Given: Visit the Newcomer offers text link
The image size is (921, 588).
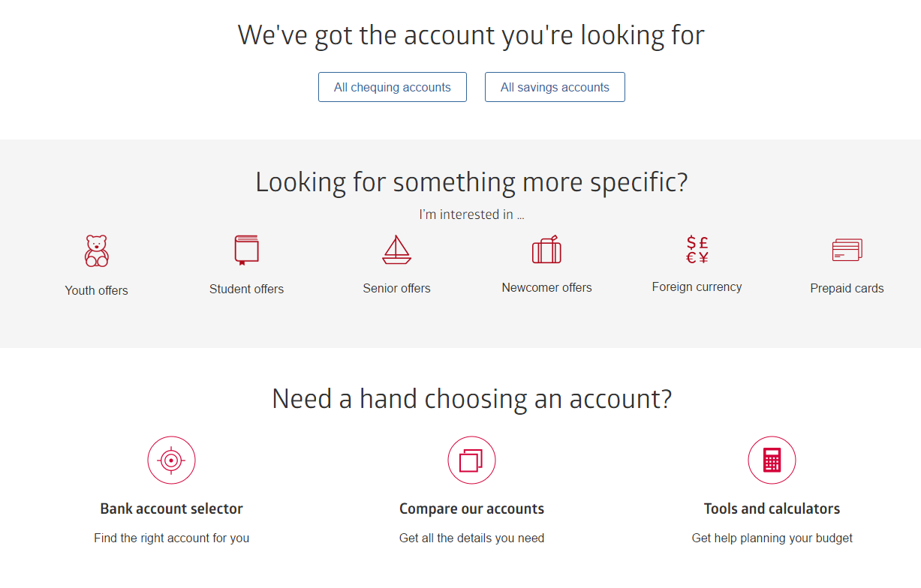Looking at the screenshot, I should (x=546, y=287).
